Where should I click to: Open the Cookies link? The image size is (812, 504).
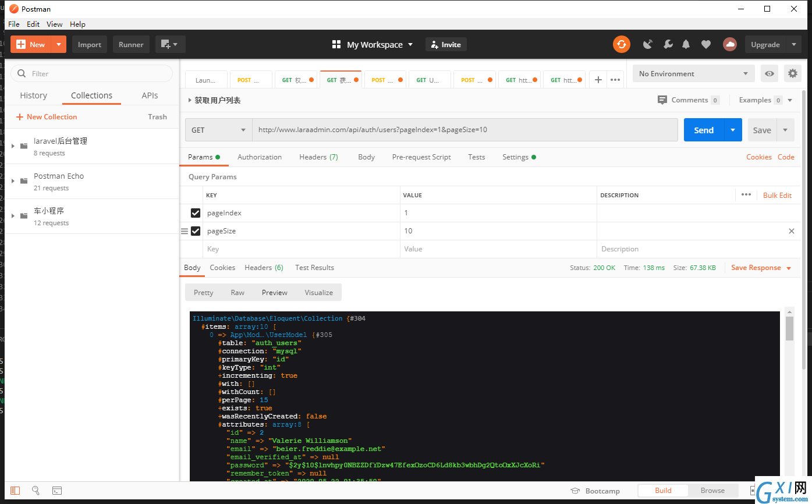pos(759,157)
